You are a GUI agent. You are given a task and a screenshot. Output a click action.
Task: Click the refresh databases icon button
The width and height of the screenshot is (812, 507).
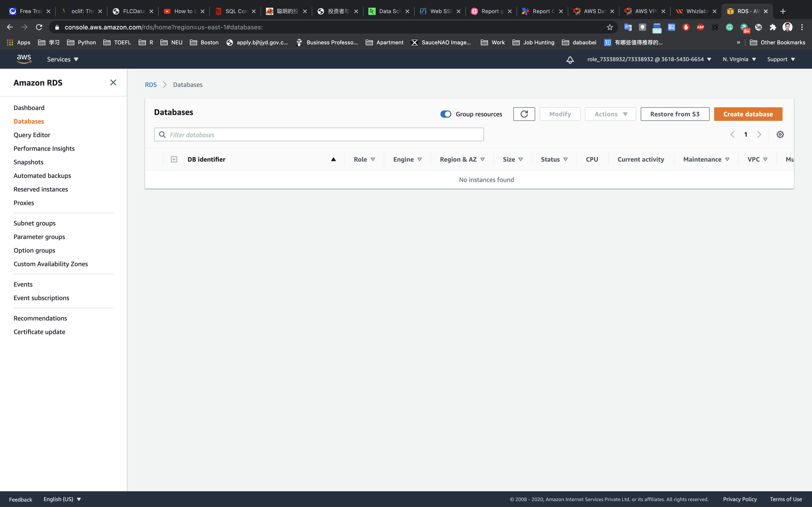coord(524,114)
